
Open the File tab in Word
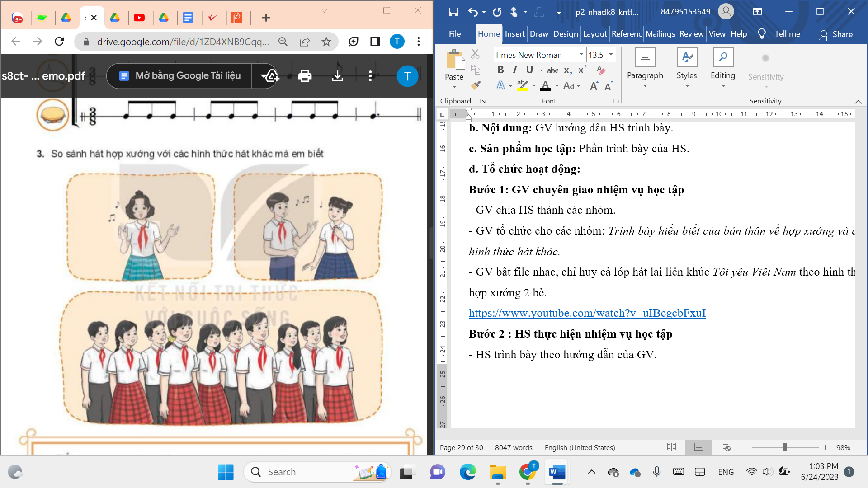(x=455, y=34)
